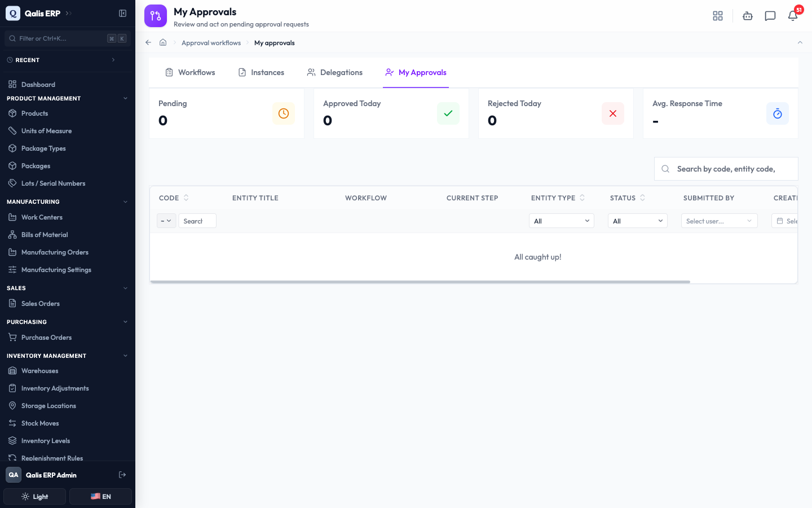This screenshot has height=508, width=812.
Task: Click the Dashboard icon in sidebar
Action: [12, 84]
